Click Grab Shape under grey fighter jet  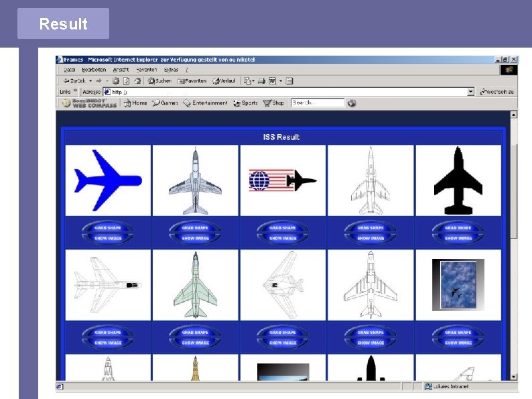click(196, 228)
